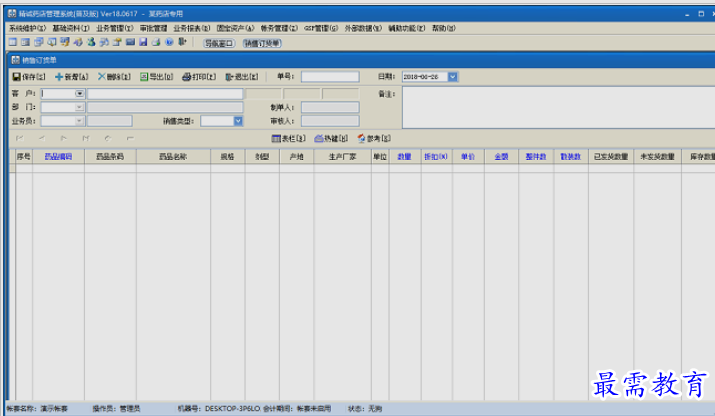Open the 帮助 menu
Image resolution: width=715 pixels, height=416 pixels.
point(443,28)
